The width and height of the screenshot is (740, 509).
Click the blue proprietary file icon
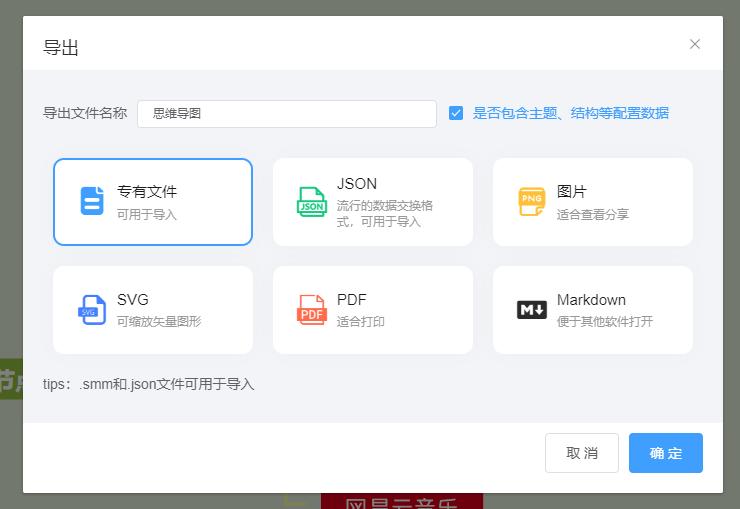pyautogui.click(x=92, y=201)
